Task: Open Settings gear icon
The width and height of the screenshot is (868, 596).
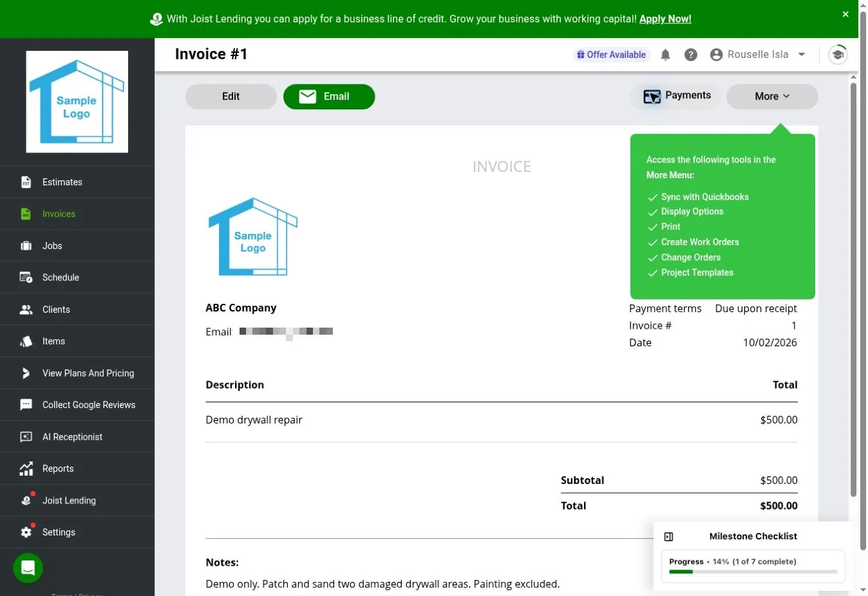Action: [x=26, y=532]
